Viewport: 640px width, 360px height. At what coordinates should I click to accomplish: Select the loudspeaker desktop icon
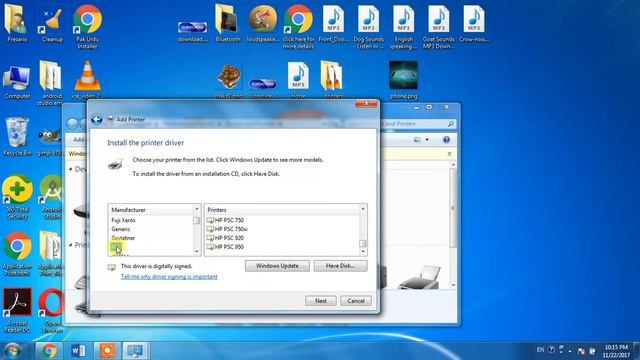click(x=263, y=22)
